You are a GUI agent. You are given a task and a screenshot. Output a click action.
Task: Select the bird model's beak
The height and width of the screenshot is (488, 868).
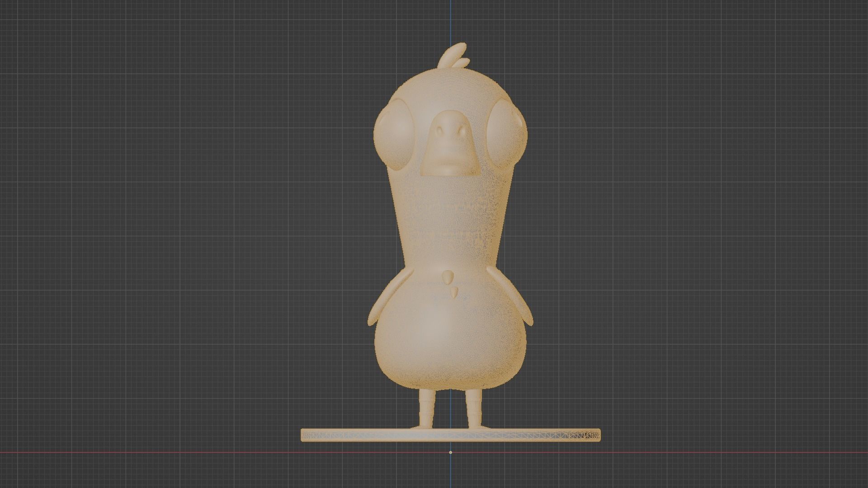pyautogui.click(x=450, y=143)
